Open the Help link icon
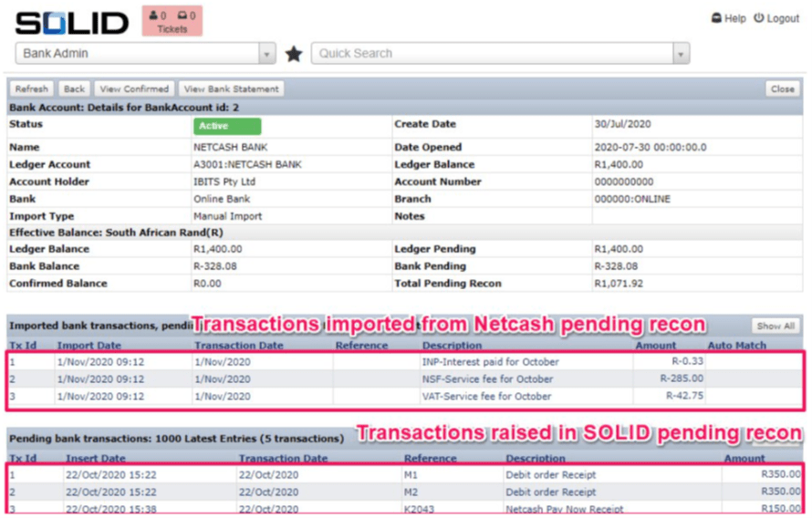812x518 pixels. (x=716, y=18)
